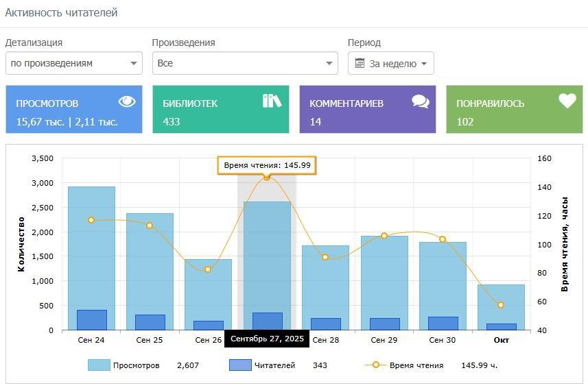Click the books icon on Библиотек card
This screenshot has width=588, height=390.
pyautogui.click(x=272, y=101)
